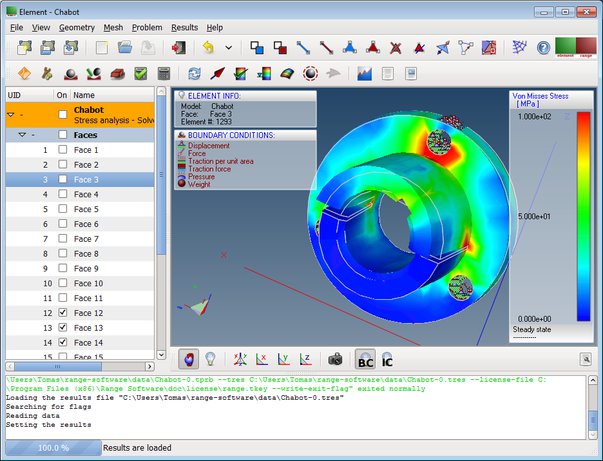The height and width of the screenshot is (461, 603).
Task: Click the camera screenshot icon
Action: click(335, 359)
